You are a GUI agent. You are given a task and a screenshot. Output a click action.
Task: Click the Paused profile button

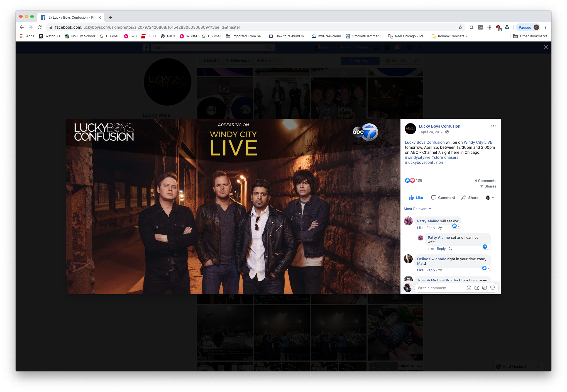(528, 27)
